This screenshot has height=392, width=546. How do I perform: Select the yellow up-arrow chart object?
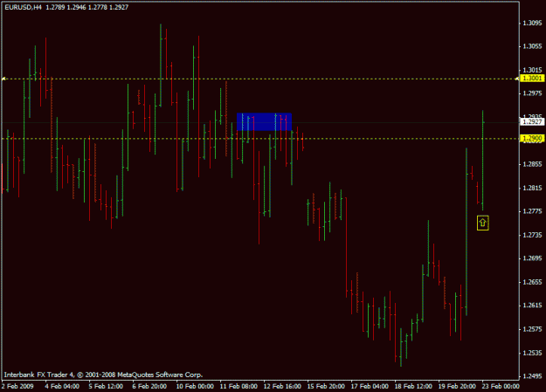482,224
